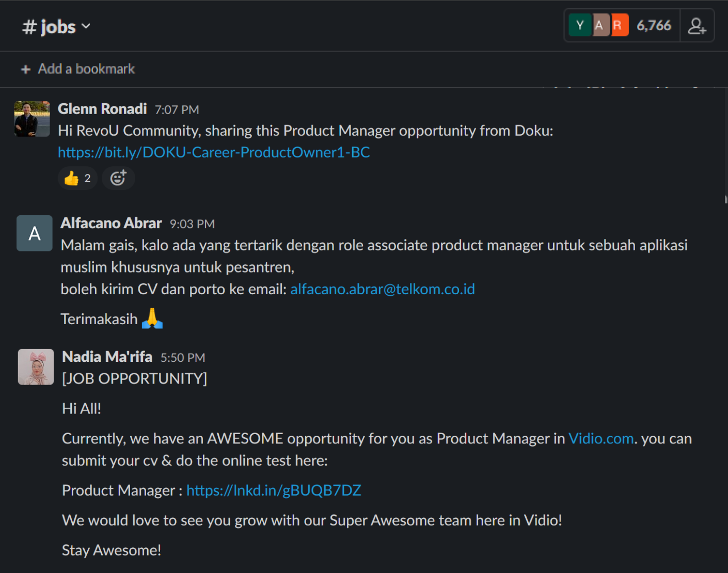The height and width of the screenshot is (573, 728).
Task: Click the orange R member avatar
Action: pos(619,25)
